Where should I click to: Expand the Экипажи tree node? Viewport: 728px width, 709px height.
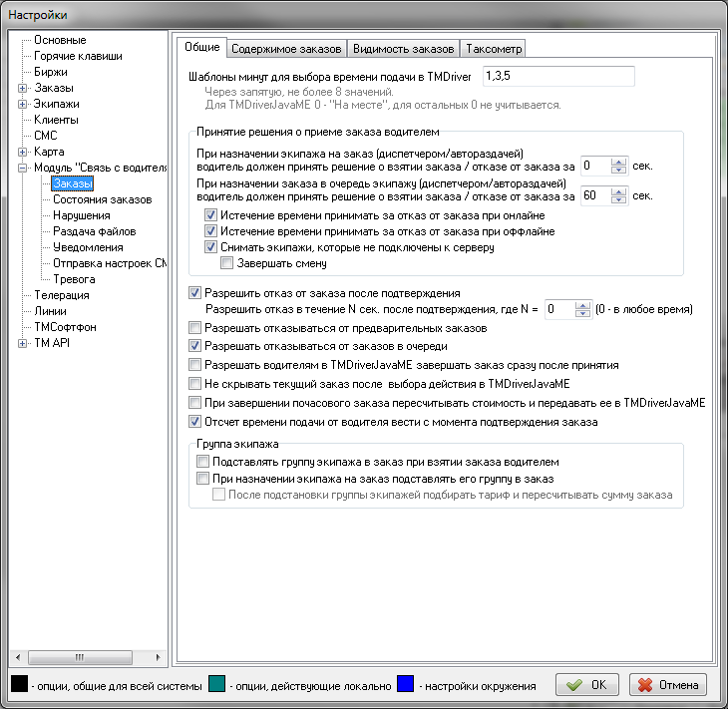(x=22, y=104)
